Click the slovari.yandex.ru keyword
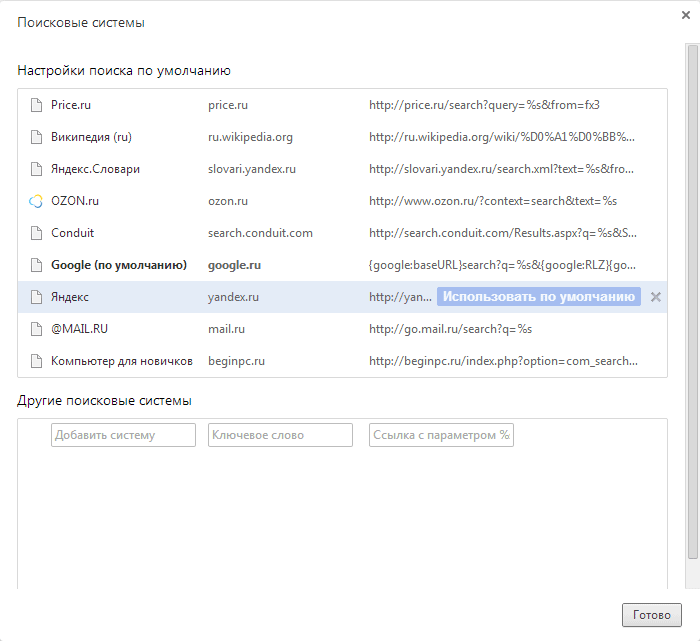700x641 pixels. tap(252, 169)
